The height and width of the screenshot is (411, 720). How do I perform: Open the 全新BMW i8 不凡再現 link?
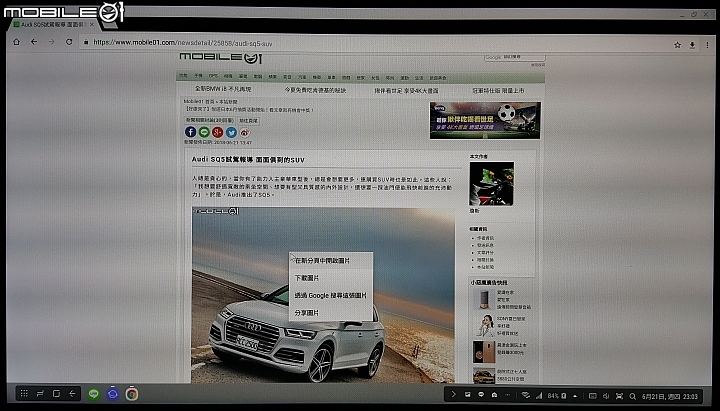pos(223,89)
